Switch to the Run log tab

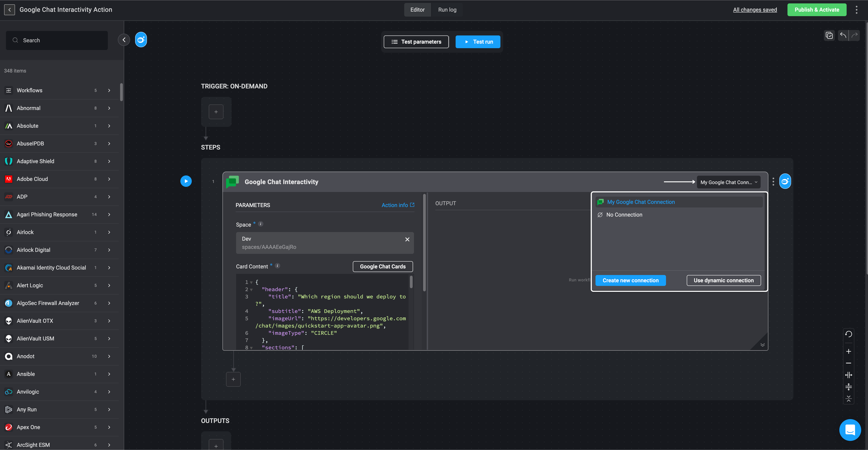point(447,10)
